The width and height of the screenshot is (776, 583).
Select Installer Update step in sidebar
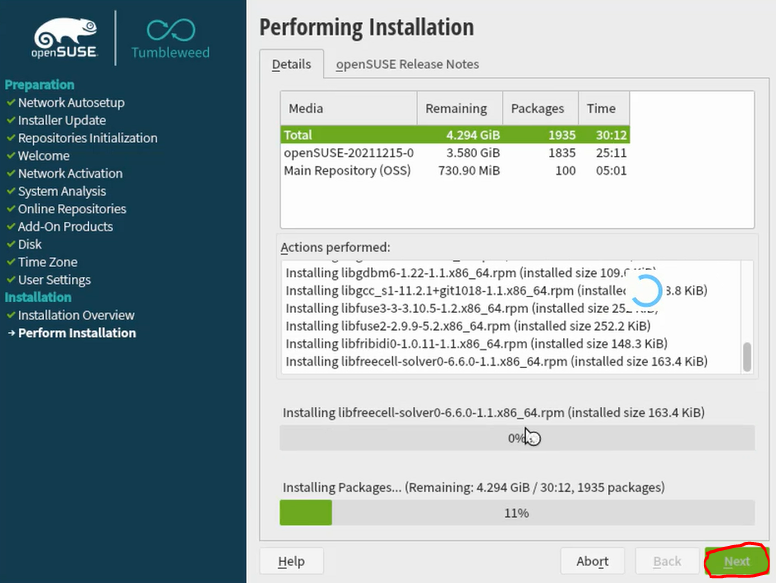[62, 120]
